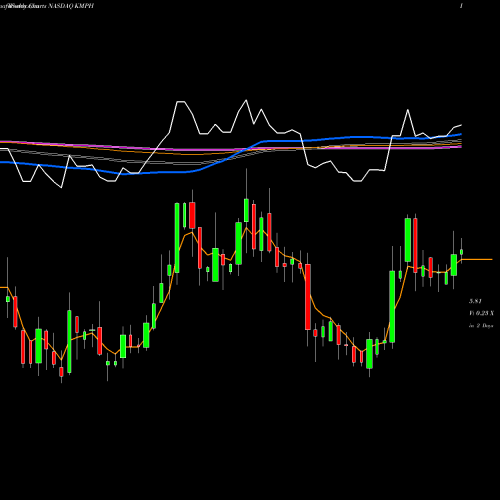Click the NASDAQ KMPH ticker label
Screen dimensions: 500x500
[71, 6]
